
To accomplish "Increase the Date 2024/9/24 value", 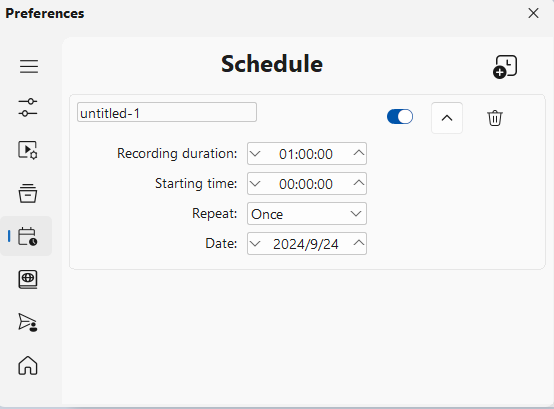I will point(359,243).
